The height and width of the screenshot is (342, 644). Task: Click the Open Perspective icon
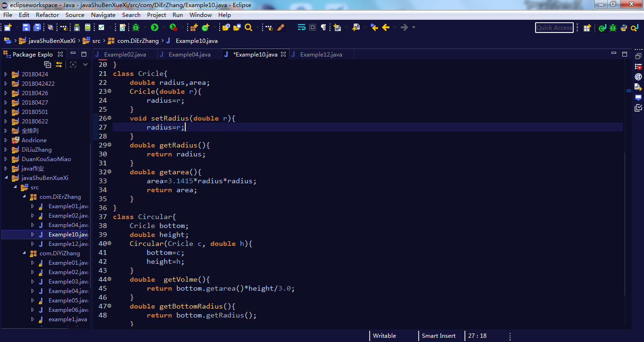pyautogui.click(x=587, y=28)
